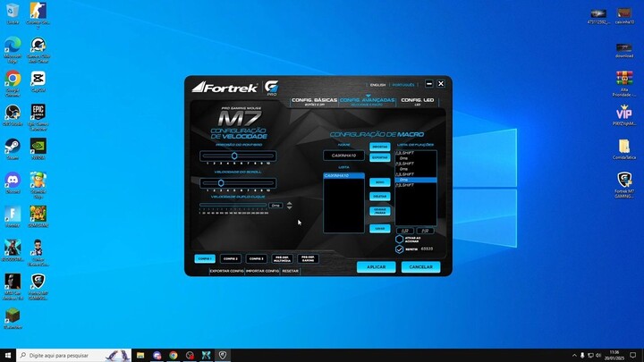Open the Recycle Bin desktop icon

click(13, 13)
